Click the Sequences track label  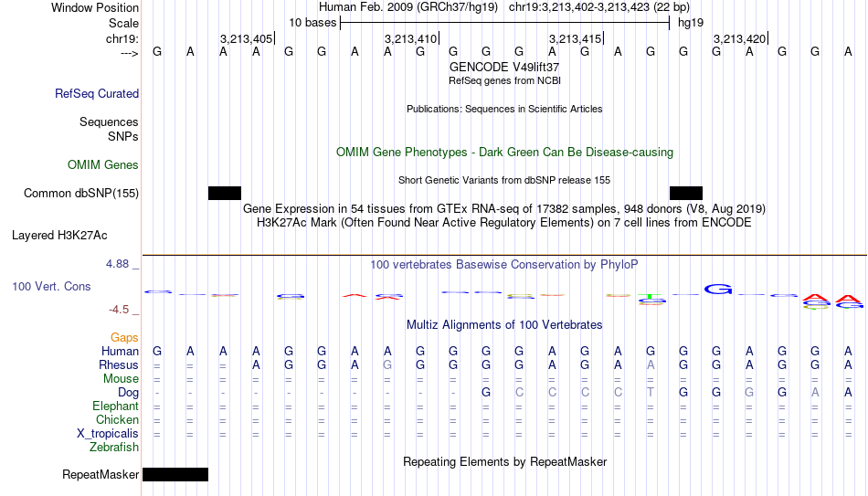pyautogui.click(x=109, y=121)
